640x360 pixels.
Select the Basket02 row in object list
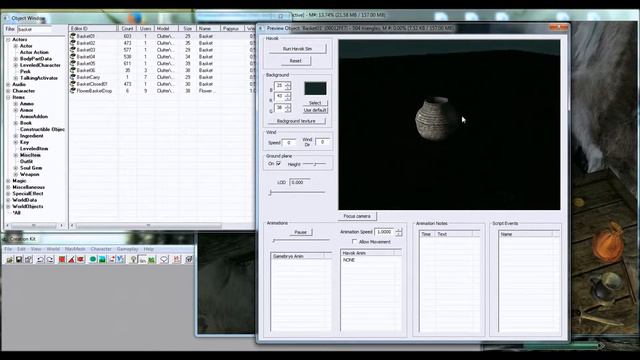pos(162,43)
